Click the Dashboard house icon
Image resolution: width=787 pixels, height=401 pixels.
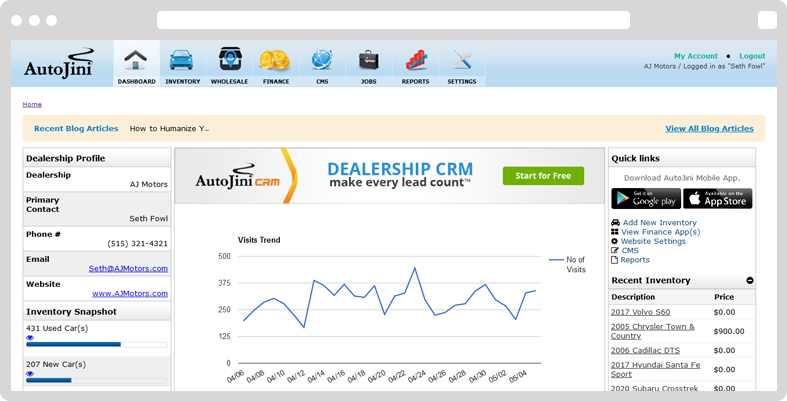pyautogui.click(x=136, y=60)
